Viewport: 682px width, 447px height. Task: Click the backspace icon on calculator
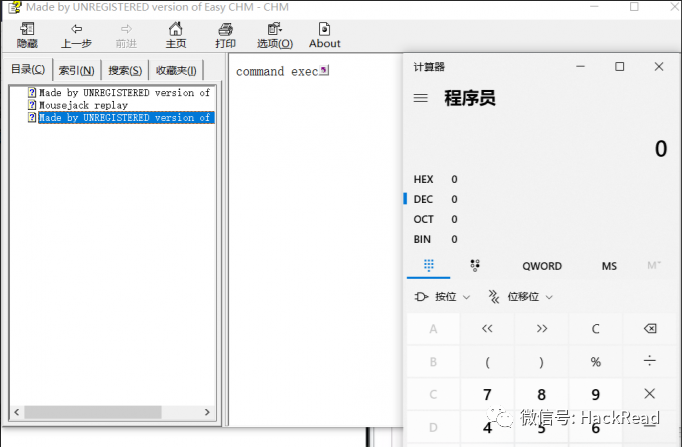pos(650,329)
